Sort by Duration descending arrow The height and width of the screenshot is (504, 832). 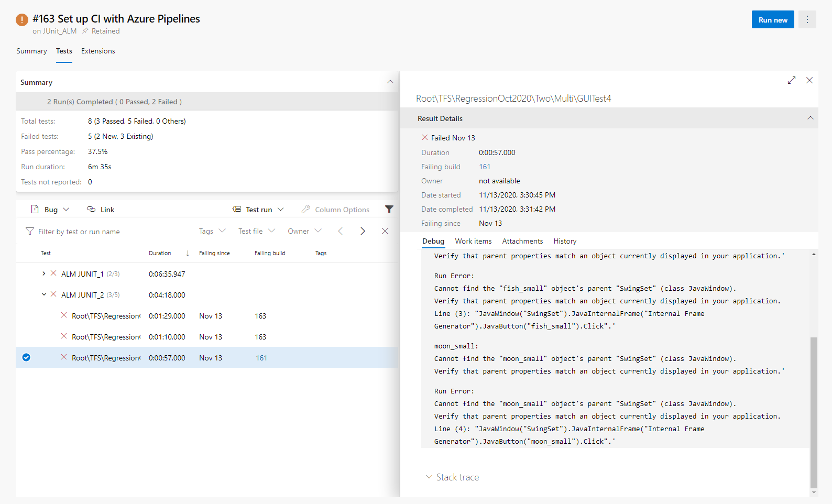[188, 253]
